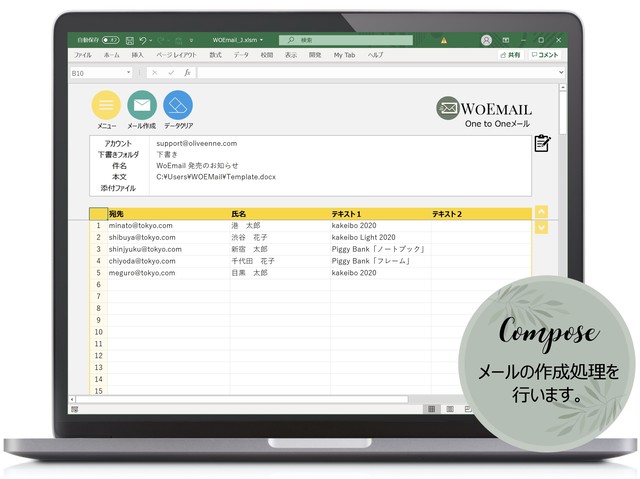Click the formula bar cancel X icon
Image resolution: width=640 pixels, height=479 pixels.
(x=154, y=73)
